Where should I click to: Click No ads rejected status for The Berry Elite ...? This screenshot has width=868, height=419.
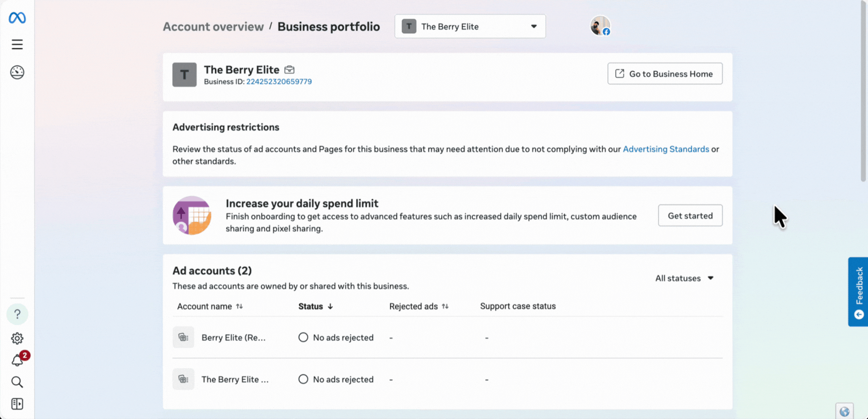[336, 379]
